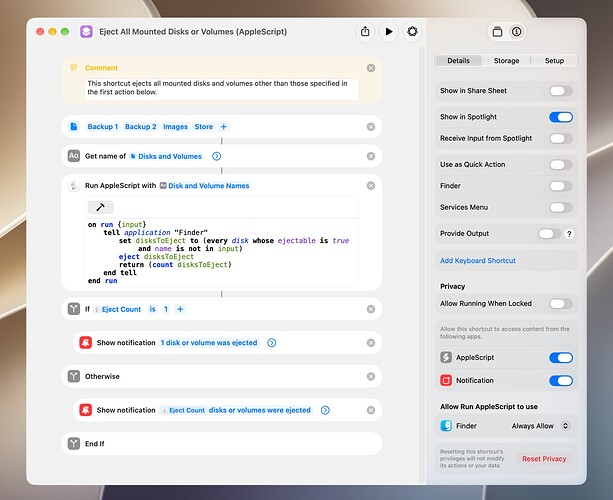Click the If action branch icon
The width and height of the screenshot is (613, 500).
(x=74, y=309)
